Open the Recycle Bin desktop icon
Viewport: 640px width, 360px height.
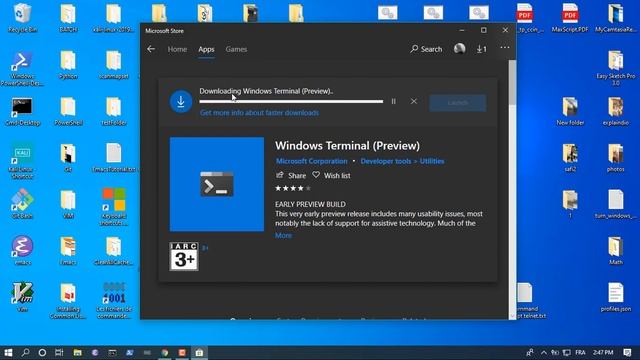pos(22,18)
